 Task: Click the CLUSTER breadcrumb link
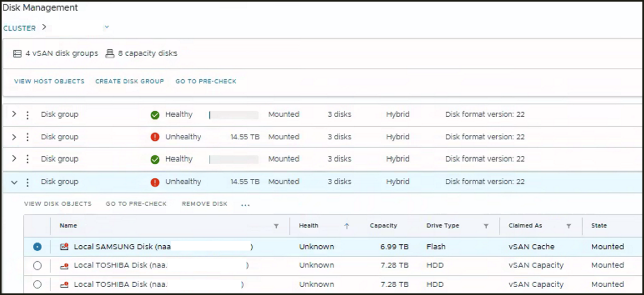coord(20,28)
